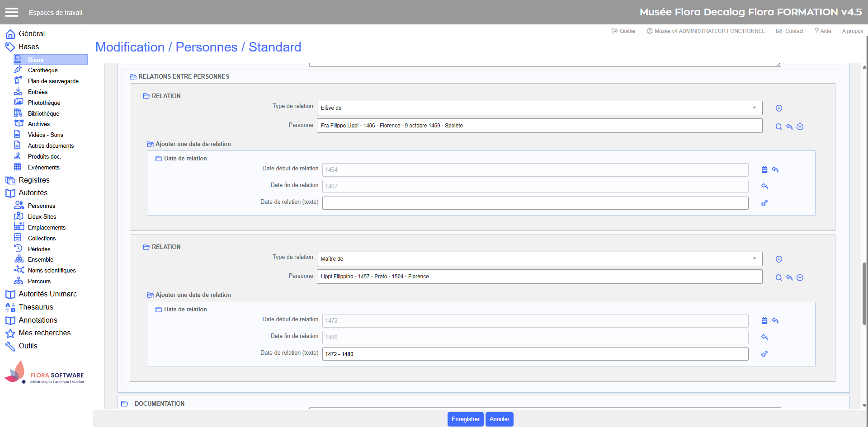The height and width of the screenshot is (427, 868).
Task: Click the calendar icon next to date 1472
Action: pyautogui.click(x=764, y=321)
